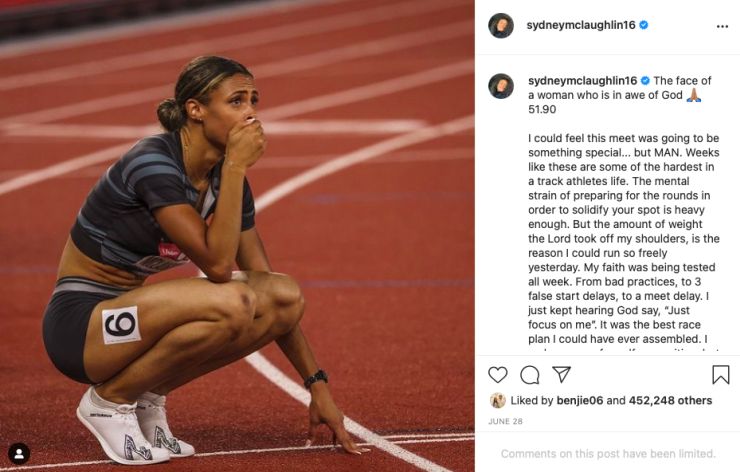Click the verified badge in post header
Image resolution: width=740 pixels, height=472 pixels.
point(644,26)
